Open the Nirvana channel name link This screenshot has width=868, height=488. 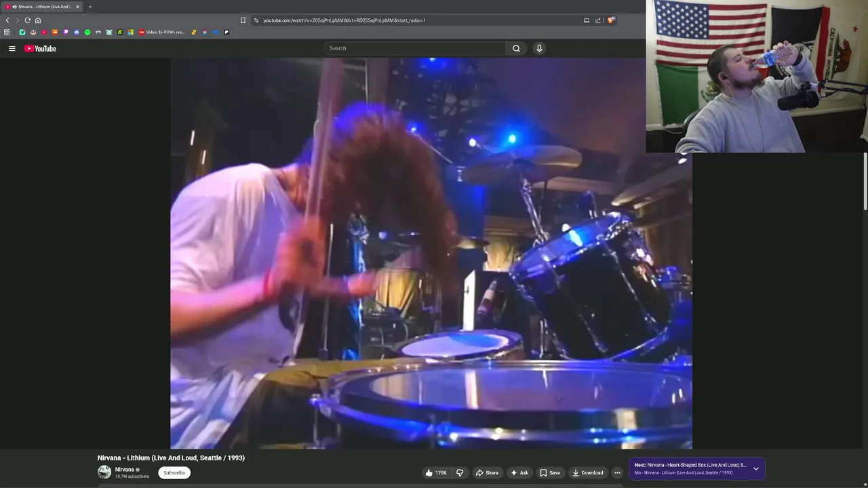tap(125, 469)
